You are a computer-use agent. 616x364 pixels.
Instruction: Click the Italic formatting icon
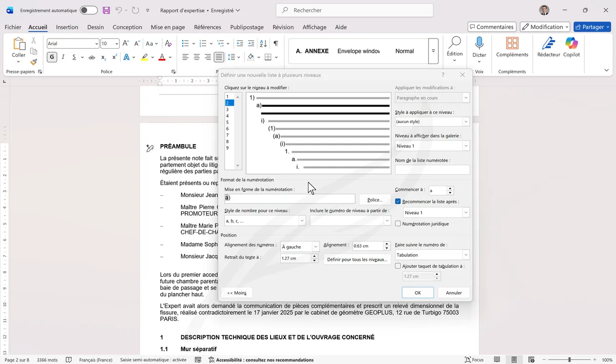click(x=63, y=57)
